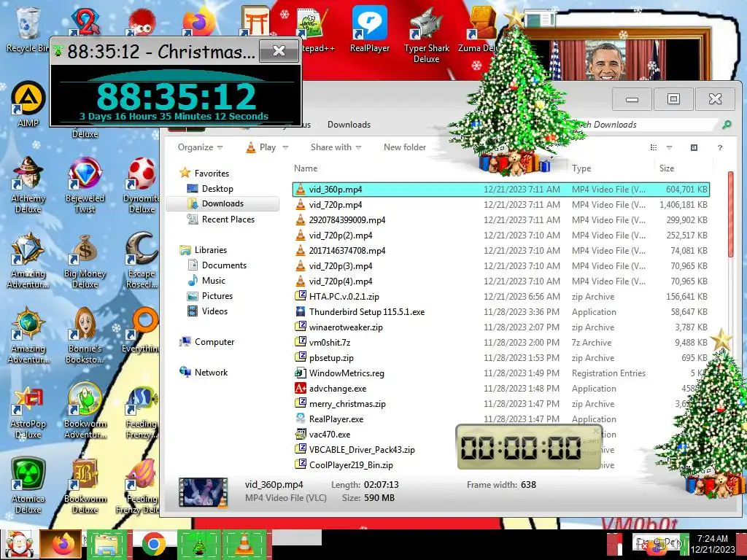Open Typer Shark Deluxe shortcut
Image resolution: width=747 pixels, height=560 pixels.
click(426, 34)
